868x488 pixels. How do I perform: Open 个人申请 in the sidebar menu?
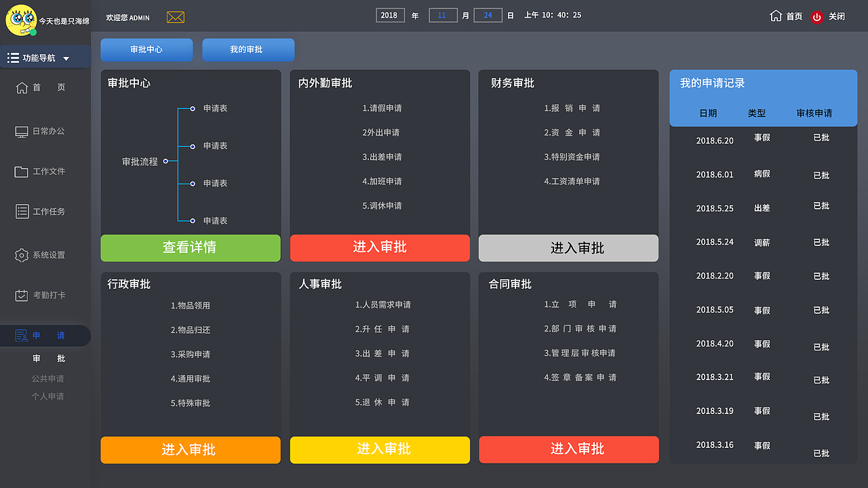pos(48,396)
